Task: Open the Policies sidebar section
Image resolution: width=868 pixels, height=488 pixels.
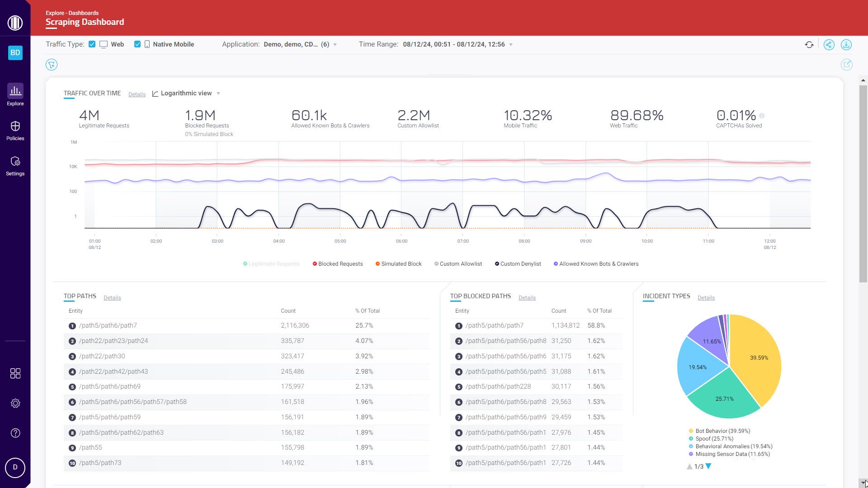Action: tap(15, 131)
